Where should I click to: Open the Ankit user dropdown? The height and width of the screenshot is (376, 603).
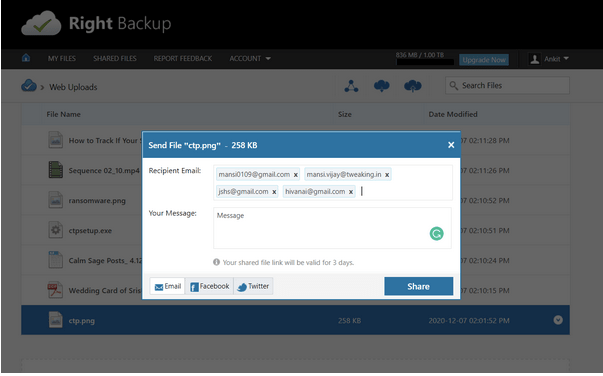556,59
